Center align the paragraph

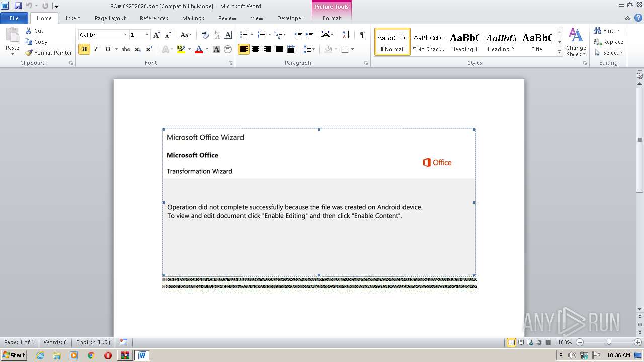pyautogui.click(x=256, y=49)
